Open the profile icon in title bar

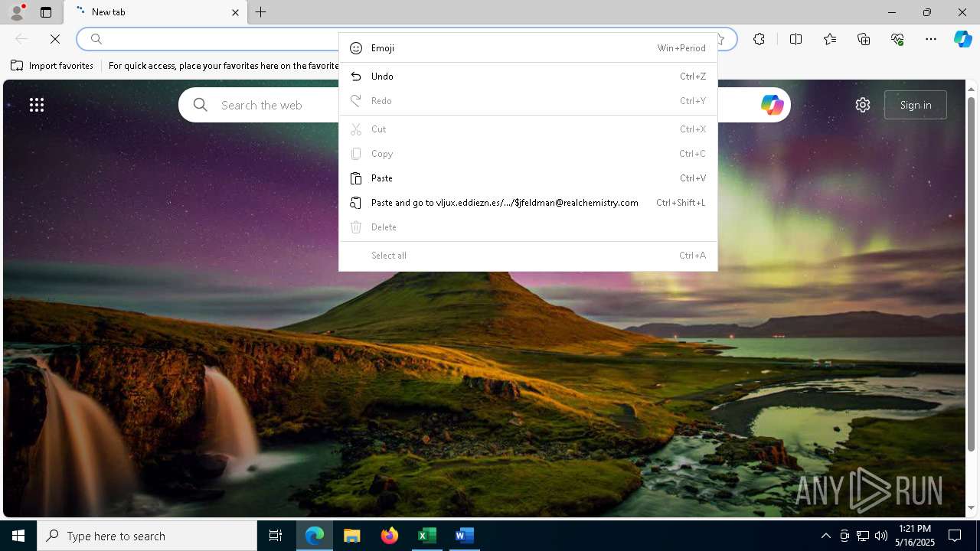click(17, 12)
